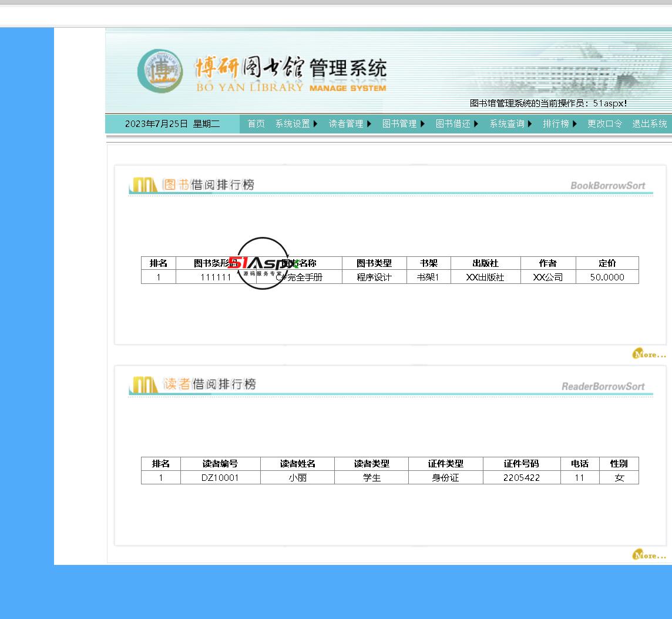Screen dimensions: 672x619
Task: Click the 作者 column header
Action: [x=547, y=263]
